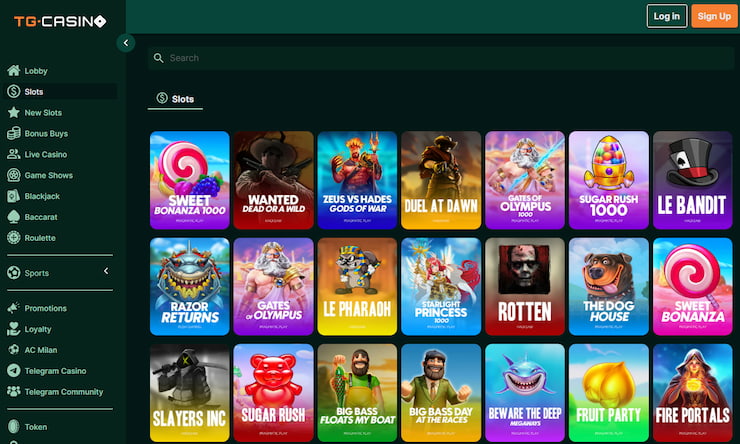Select the Slots tab above game grid
The image size is (740, 444).
[175, 99]
